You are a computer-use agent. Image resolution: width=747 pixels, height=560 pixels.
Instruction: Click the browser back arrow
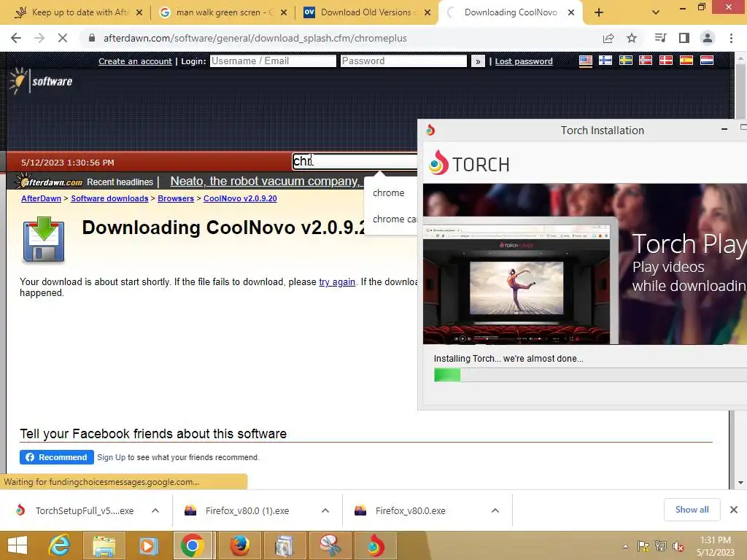point(16,38)
